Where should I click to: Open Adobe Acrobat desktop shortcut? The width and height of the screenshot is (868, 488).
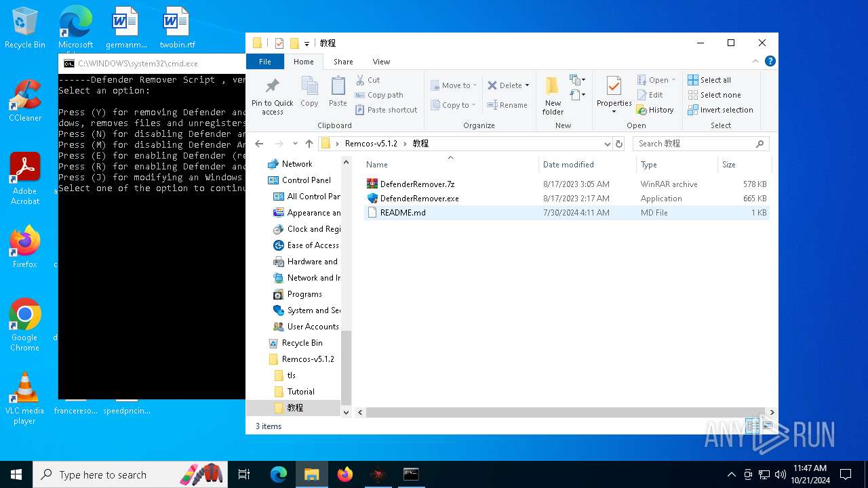tap(25, 179)
